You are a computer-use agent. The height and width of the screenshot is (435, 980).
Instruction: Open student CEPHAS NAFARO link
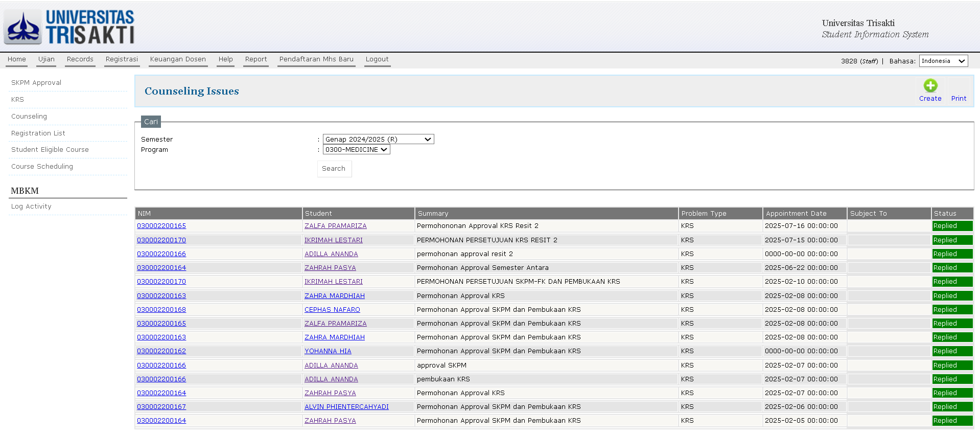coord(332,310)
